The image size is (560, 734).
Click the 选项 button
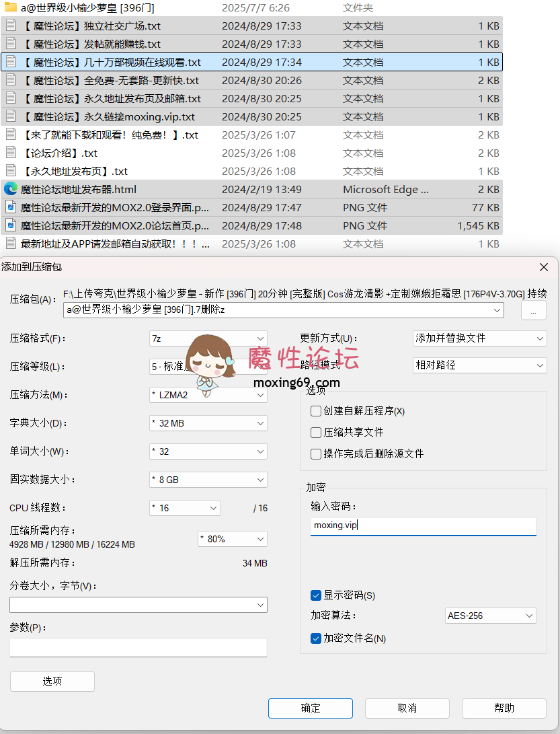(52, 682)
